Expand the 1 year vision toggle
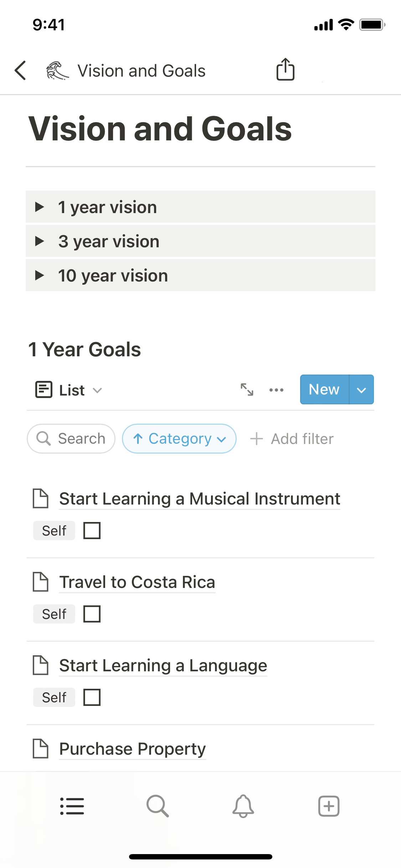The height and width of the screenshot is (868, 401). click(x=40, y=207)
